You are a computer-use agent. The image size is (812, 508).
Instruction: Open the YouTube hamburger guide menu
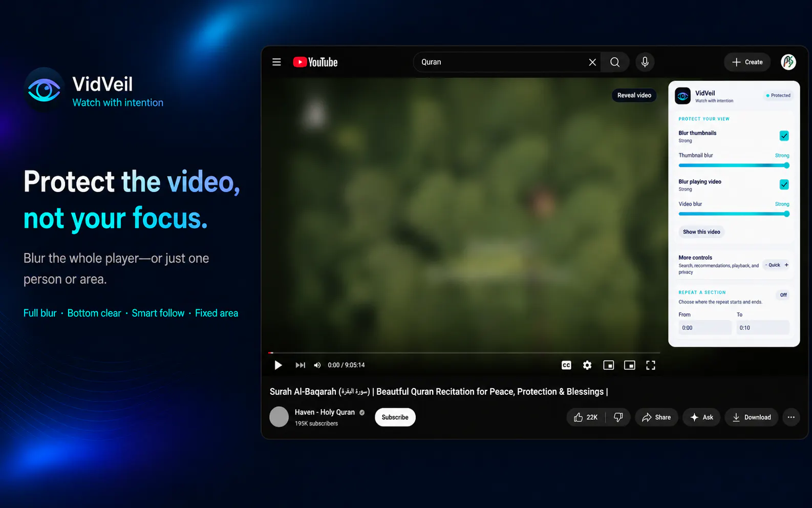pos(276,62)
